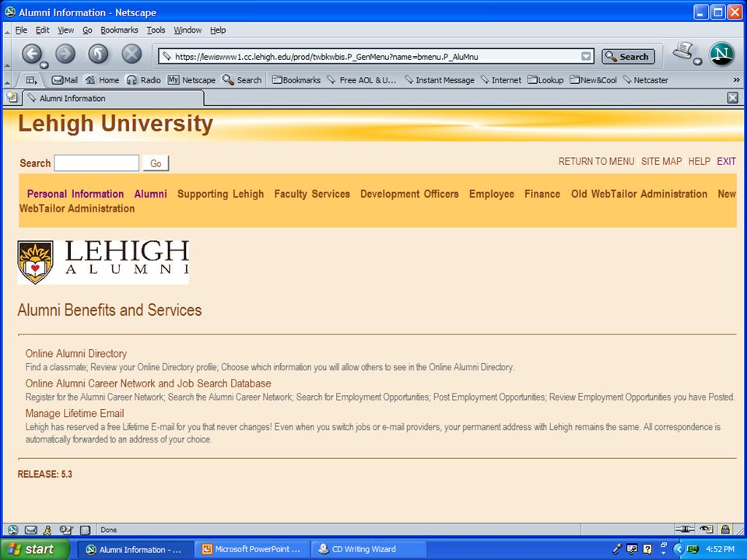Open the Faculty Services menu tab
Viewport: 747px width, 560px height.
(x=312, y=194)
